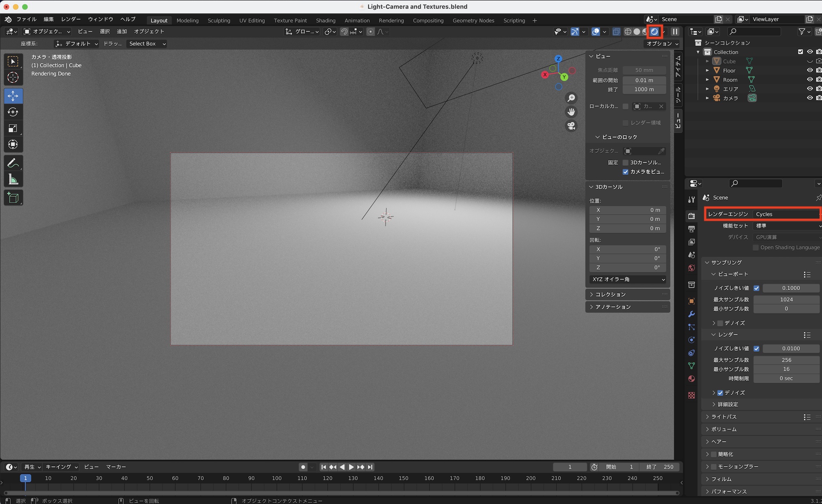Switch to the Shading workspace tab

(326, 21)
